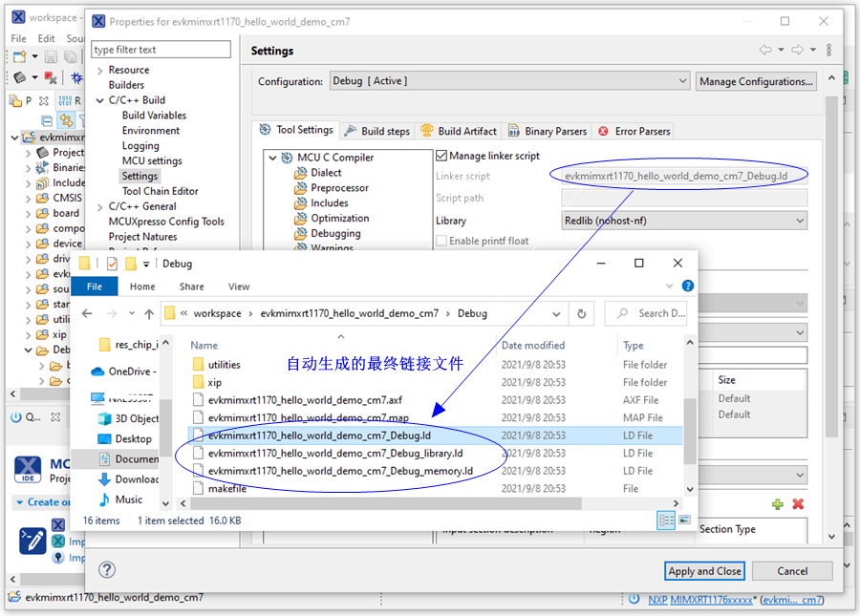Open the IDE File menu
The width and height of the screenshot is (860, 616).
point(18,38)
